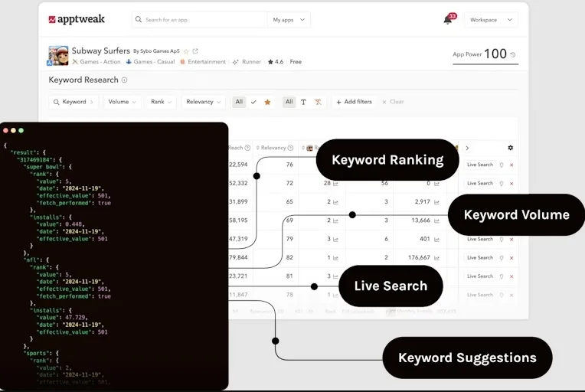Toggle the orange star favorites filter
585x392 pixels.
[x=267, y=102]
